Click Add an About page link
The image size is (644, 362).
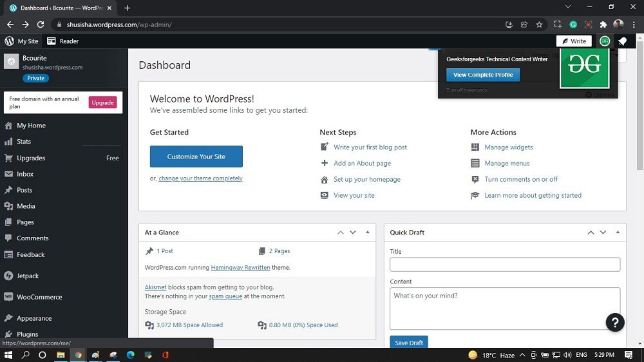click(362, 163)
